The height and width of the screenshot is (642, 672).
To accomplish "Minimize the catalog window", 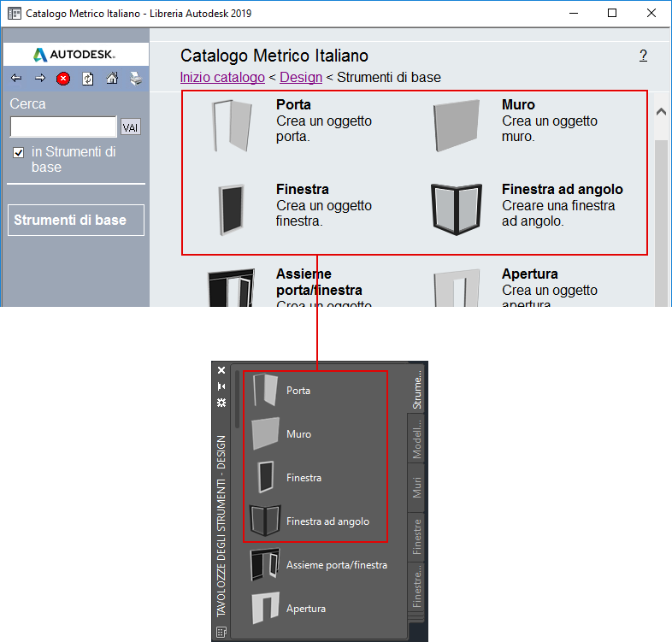I will tap(574, 14).
